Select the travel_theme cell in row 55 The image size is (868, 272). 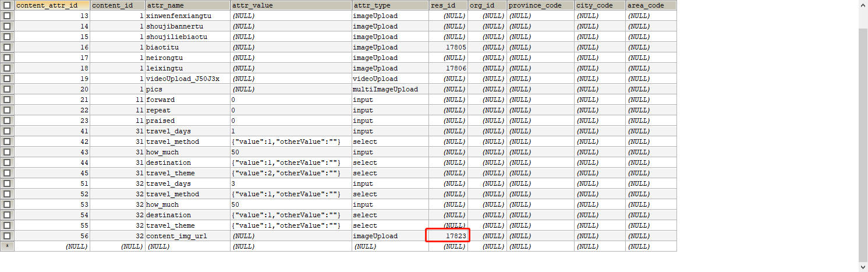click(x=187, y=225)
